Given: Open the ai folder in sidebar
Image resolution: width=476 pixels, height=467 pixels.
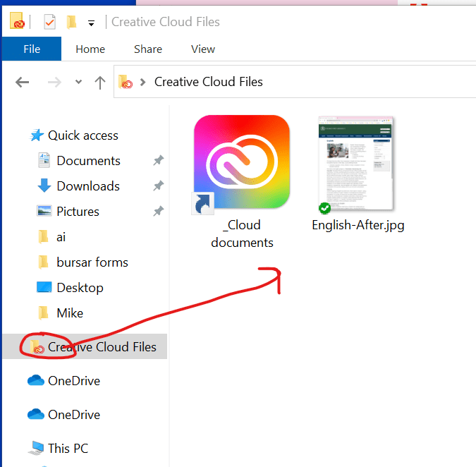Looking at the screenshot, I should pos(61,237).
